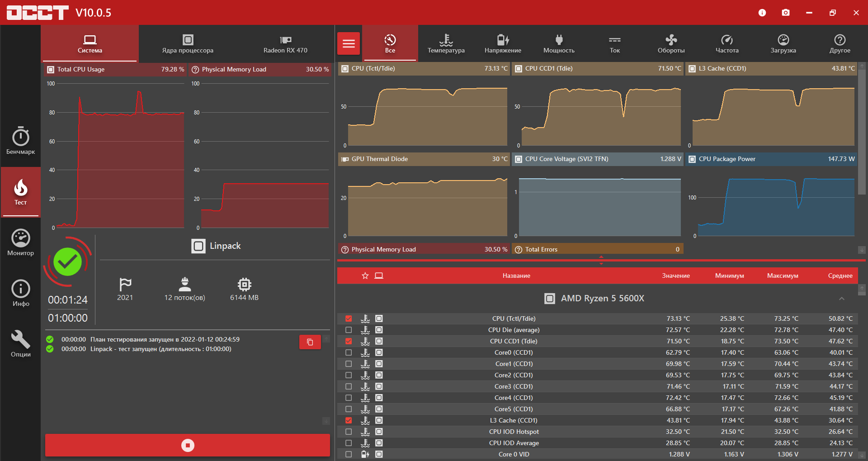
Task: Click the monitor column header icon
Action: coord(379,276)
